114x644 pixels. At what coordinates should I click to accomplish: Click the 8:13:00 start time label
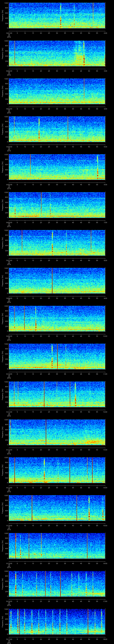(9, 488)
